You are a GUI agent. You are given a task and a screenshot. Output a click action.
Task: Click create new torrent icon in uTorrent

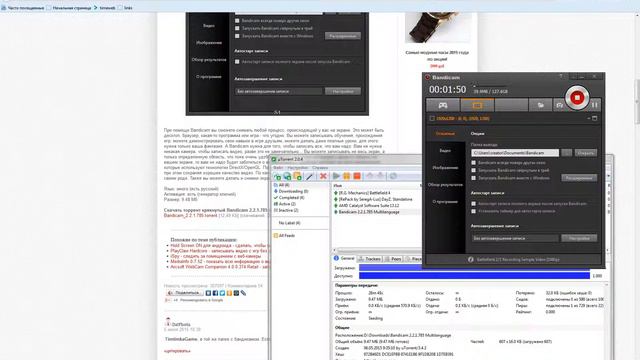[298, 176]
